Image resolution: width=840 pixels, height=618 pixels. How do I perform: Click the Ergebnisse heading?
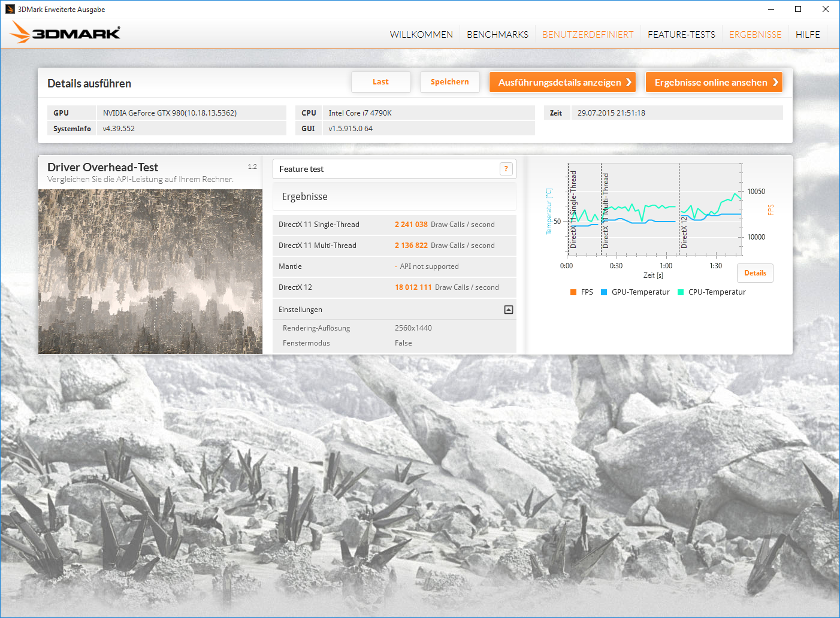pos(305,197)
